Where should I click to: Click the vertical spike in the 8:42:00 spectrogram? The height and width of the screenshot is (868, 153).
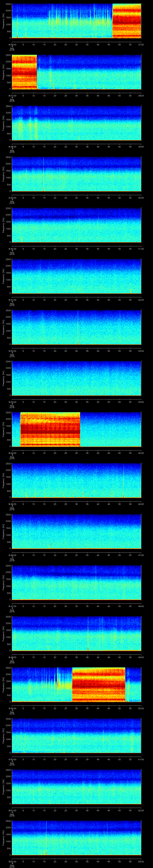coord(78,327)
